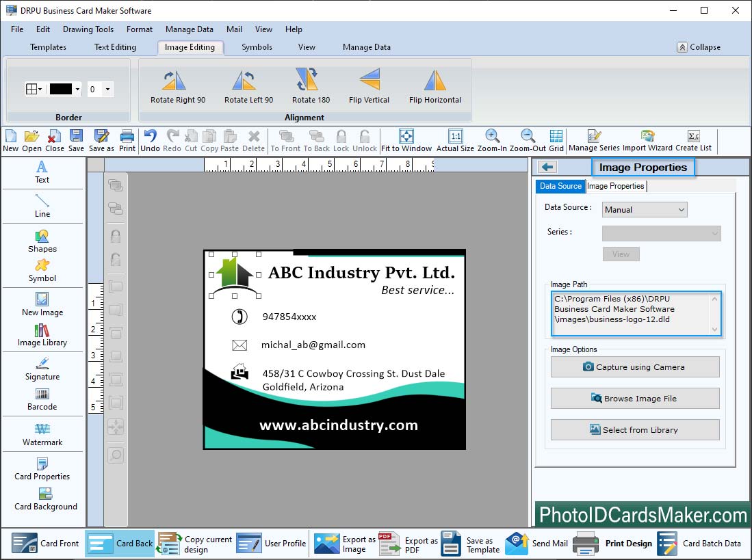Select the Line drawing tool
Viewport: 752px width, 560px height.
[42, 206]
